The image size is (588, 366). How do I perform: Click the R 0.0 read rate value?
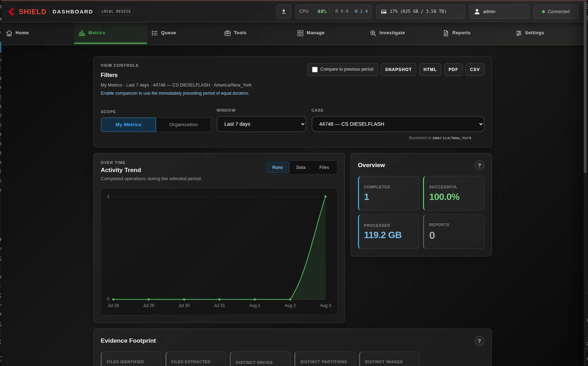click(342, 12)
